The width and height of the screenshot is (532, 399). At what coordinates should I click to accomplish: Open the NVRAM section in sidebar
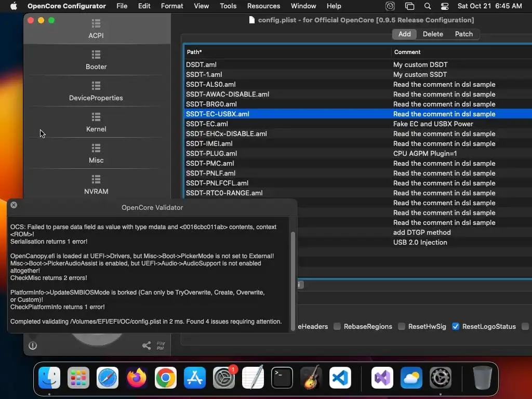coord(96,185)
